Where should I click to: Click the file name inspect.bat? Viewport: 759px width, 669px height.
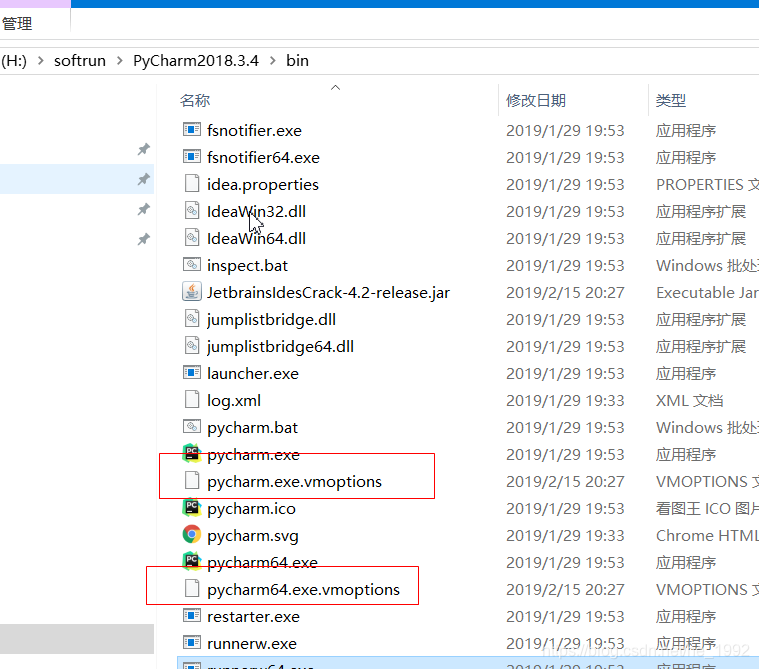(x=247, y=266)
